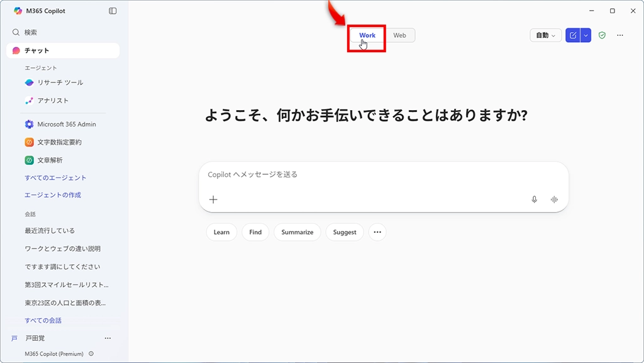Open the すべてのエージェント link
The image size is (644, 363).
point(55,178)
